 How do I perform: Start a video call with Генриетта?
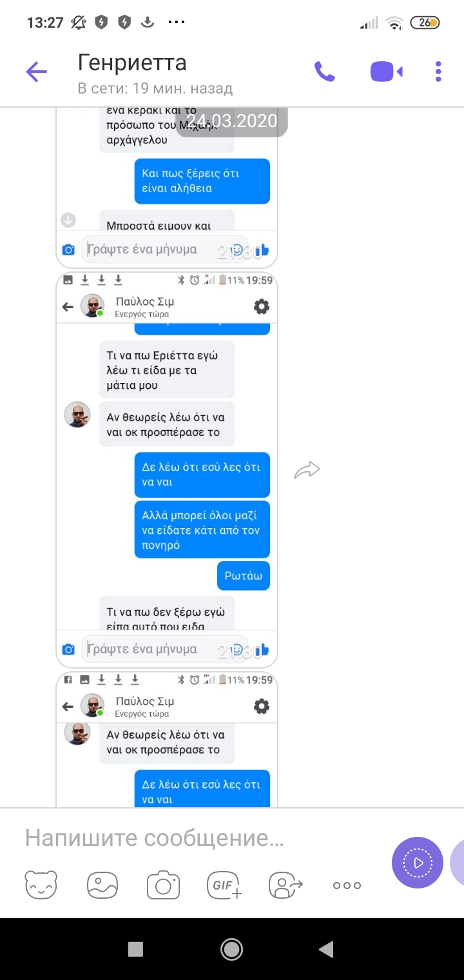(x=386, y=72)
